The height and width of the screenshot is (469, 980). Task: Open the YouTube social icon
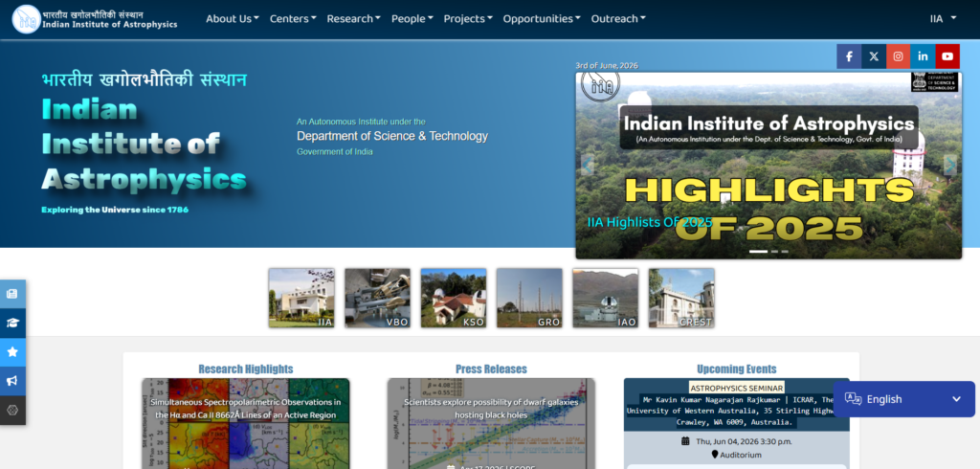(x=947, y=56)
